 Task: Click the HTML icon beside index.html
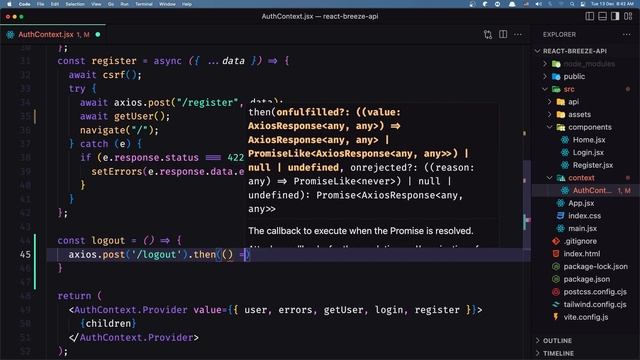point(556,253)
